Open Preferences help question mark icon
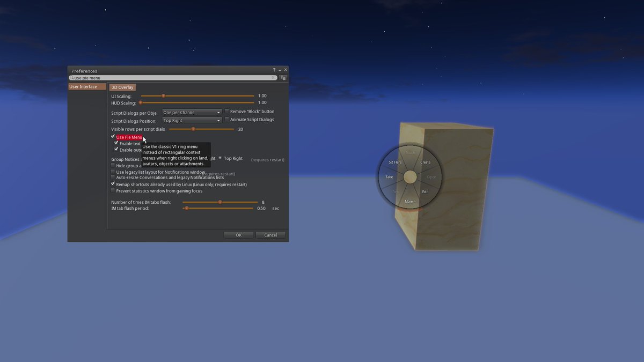 click(274, 70)
